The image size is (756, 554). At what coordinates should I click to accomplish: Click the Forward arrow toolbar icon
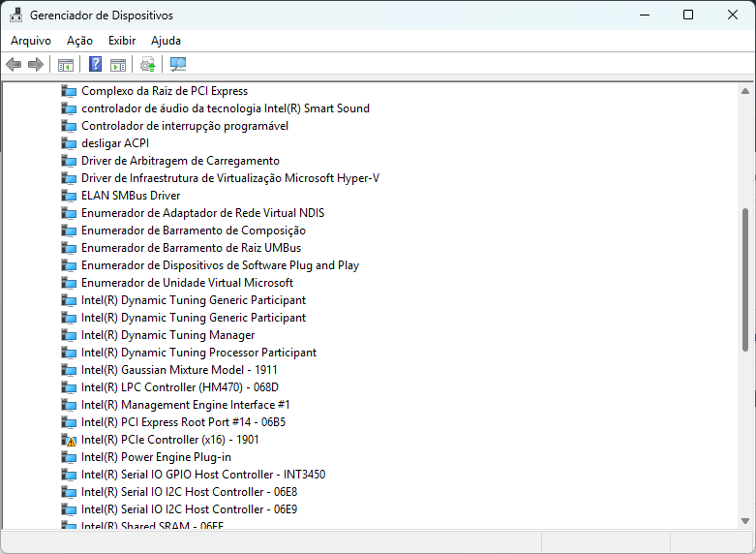(36, 64)
